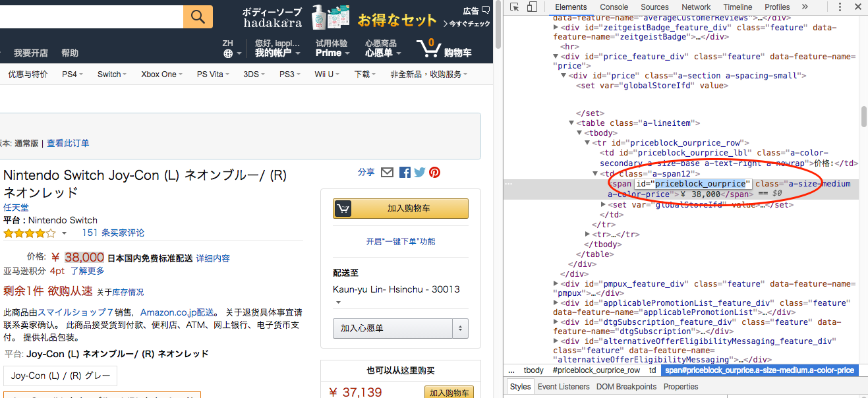Open the delivery address dropdown under Kaun-yu Lin
The width and height of the screenshot is (868, 398).
(338, 302)
